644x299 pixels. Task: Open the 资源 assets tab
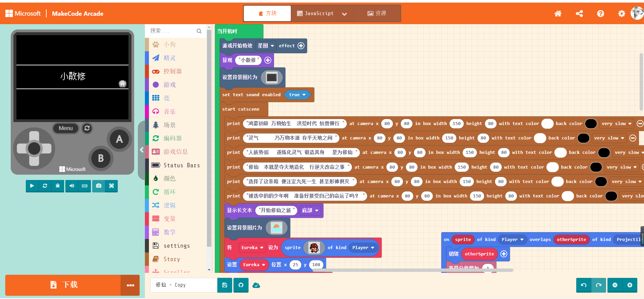(377, 13)
